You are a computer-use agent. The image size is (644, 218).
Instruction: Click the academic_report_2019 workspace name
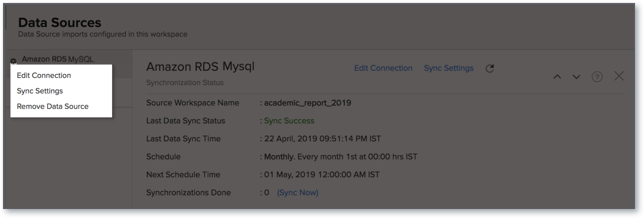click(x=308, y=103)
